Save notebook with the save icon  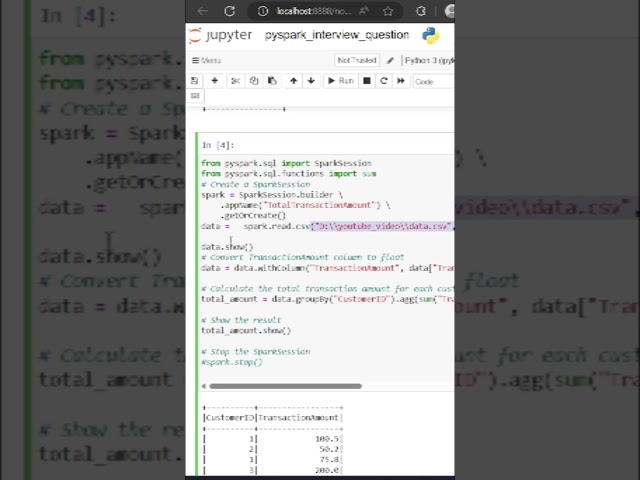pyautogui.click(x=195, y=81)
